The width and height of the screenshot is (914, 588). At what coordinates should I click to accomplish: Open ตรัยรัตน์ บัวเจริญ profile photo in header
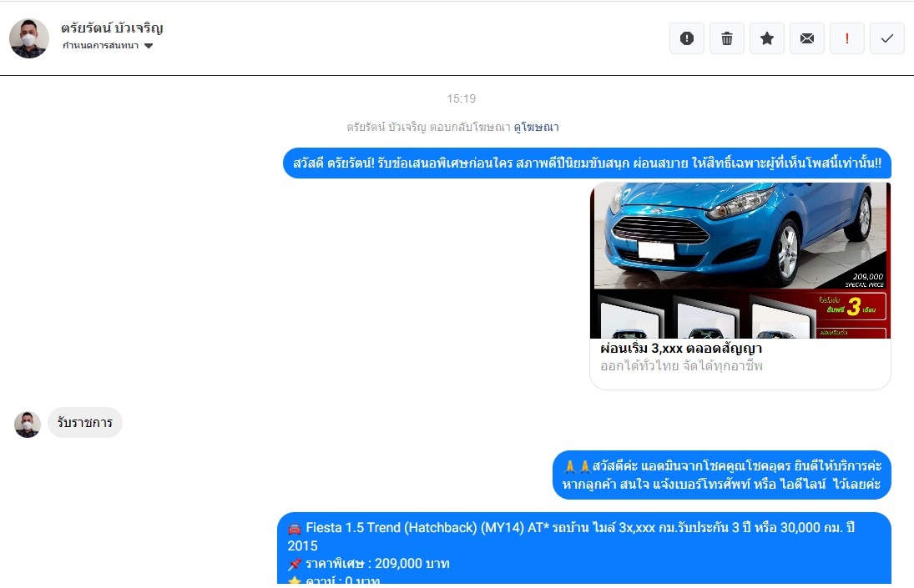click(29, 38)
